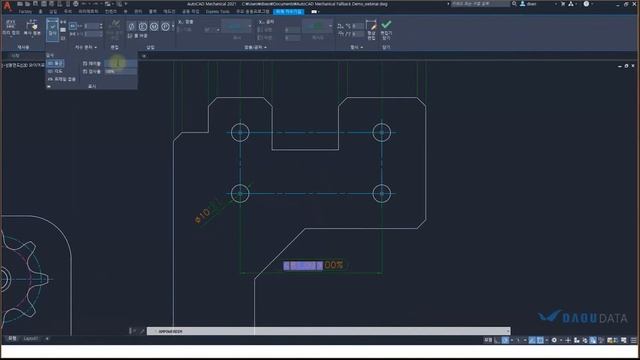Toggle model space button in status bar
Screen dimensions: 640x360
click(x=488, y=340)
